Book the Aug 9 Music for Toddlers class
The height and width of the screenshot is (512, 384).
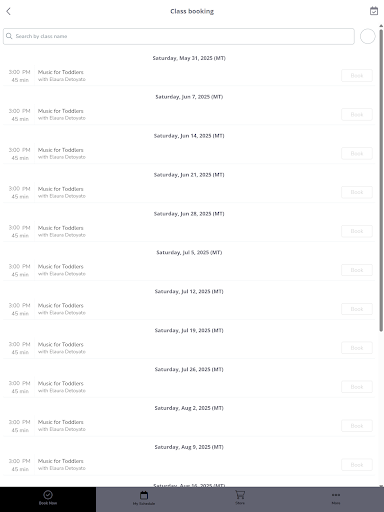pyautogui.click(x=357, y=465)
